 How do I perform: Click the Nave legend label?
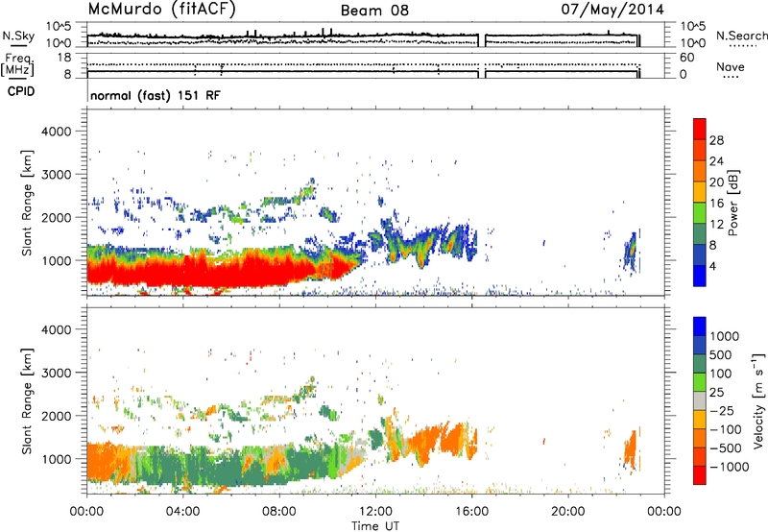(731, 66)
